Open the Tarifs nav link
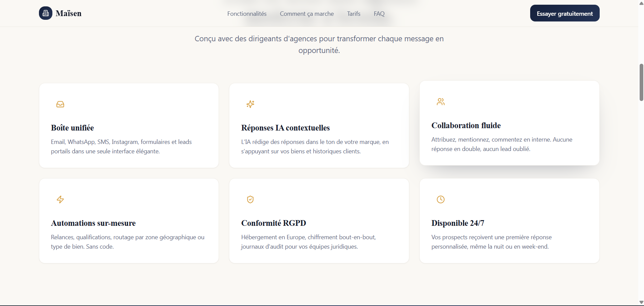The image size is (644, 306). click(x=354, y=14)
